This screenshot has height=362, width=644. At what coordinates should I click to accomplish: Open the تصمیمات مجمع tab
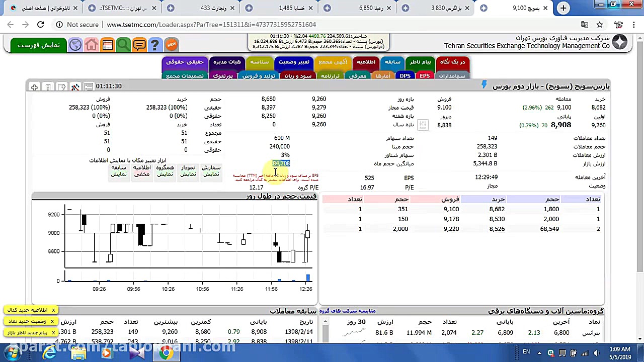coord(185,76)
